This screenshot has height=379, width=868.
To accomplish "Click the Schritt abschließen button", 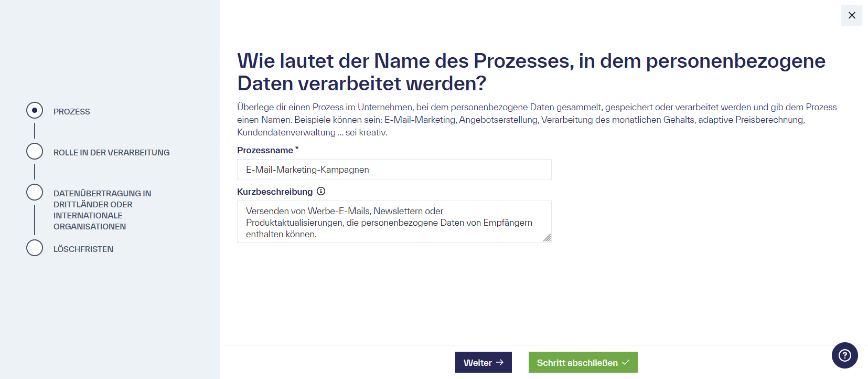I will tap(583, 362).
